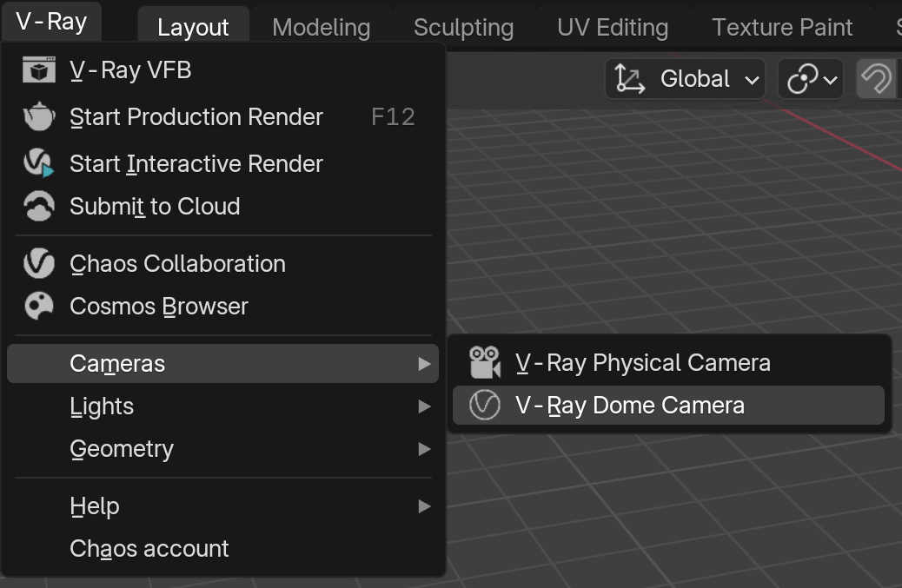Open the Help submenu
The width and height of the screenshot is (902, 588).
point(222,506)
